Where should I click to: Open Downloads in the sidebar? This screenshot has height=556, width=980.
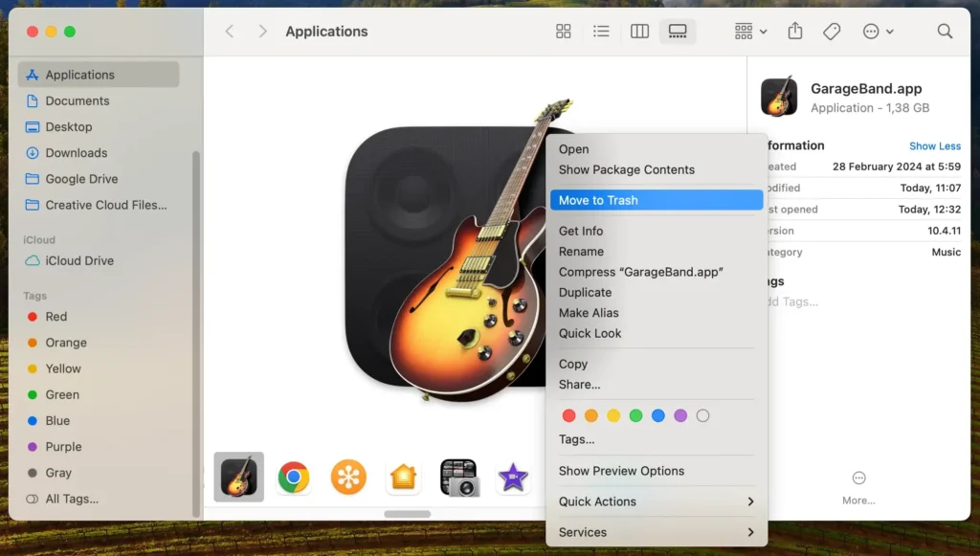pos(99,153)
